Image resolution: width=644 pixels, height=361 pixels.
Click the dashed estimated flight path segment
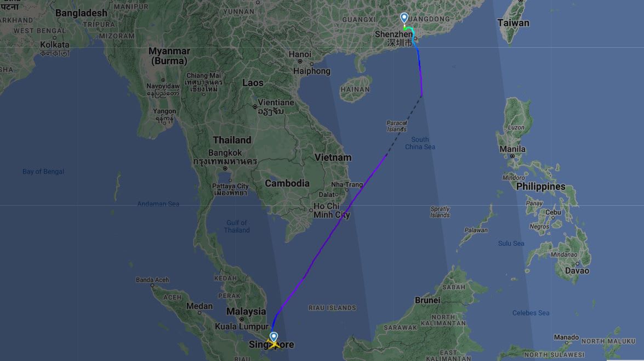pyautogui.click(x=404, y=126)
